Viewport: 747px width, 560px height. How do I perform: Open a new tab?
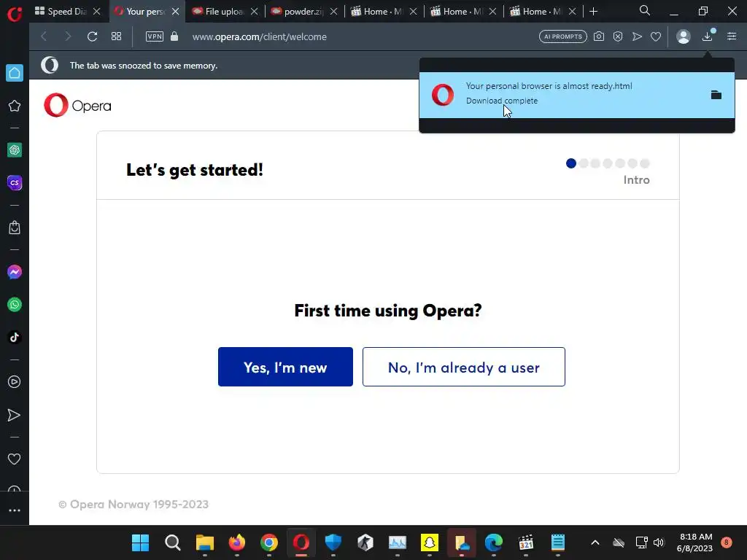(x=593, y=12)
